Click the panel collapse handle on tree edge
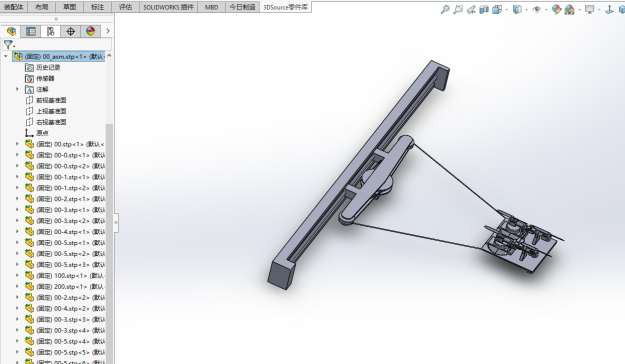The height and width of the screenshot is (364, 625). 116,222
